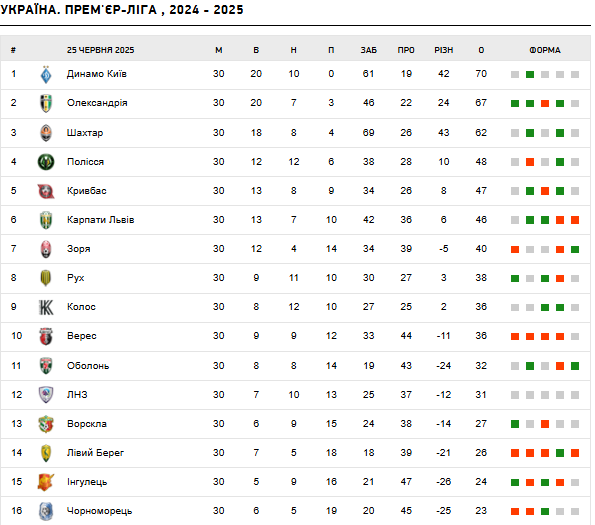Click the Kolos K-shaped logo
The height and width of the screenshot is (525, 595).
46,307
